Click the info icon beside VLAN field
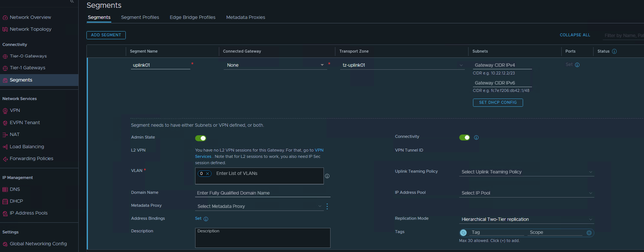The height and width of the screenshot is (252, 644). (x=327, y=176)
